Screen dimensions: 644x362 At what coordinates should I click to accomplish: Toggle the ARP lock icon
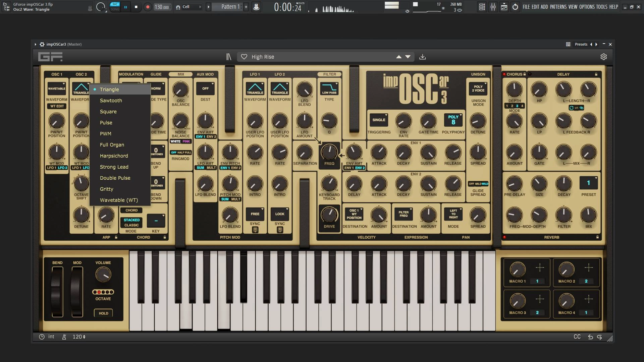116,237
